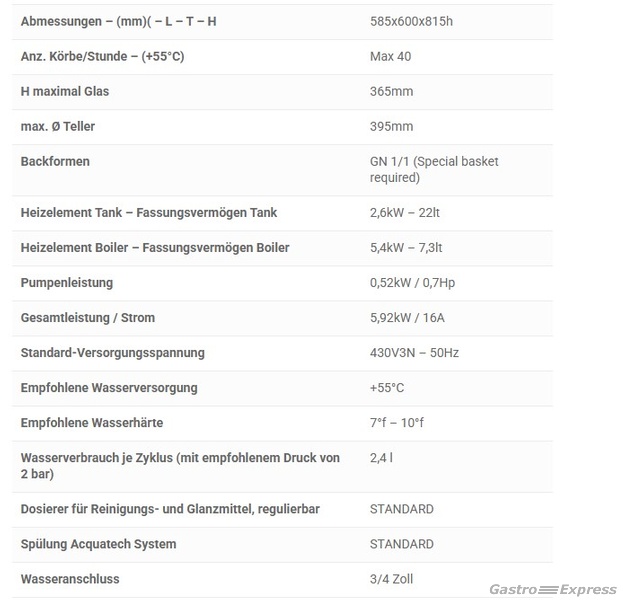
Task: Click STANDARD in the Dosierer row
Action: (x=402, y=509)
